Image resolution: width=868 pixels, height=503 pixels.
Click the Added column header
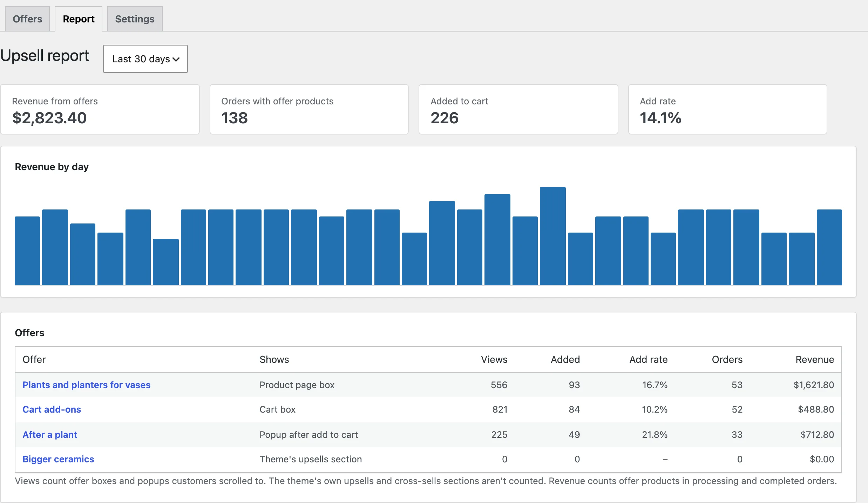point(565,359)
